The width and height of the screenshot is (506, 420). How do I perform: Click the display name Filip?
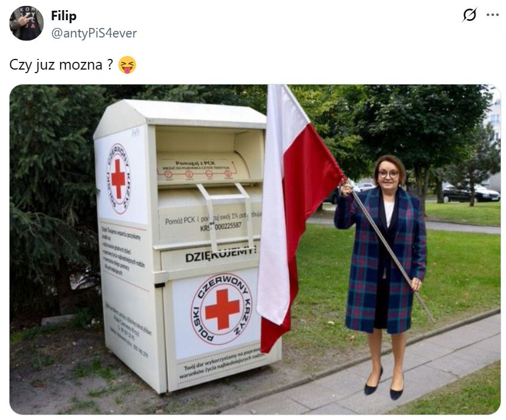tap(64, 15)
